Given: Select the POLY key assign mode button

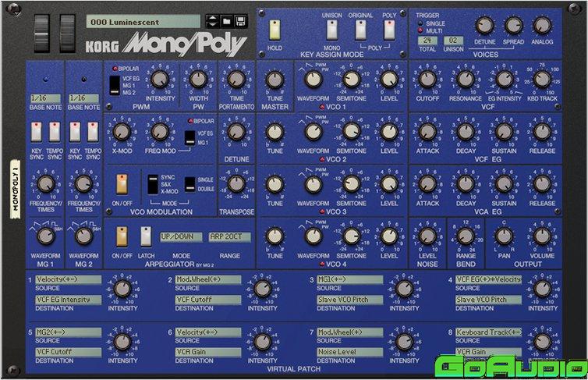Looking at the screenshot, I should pyautogui.click(x=389, y=30).
